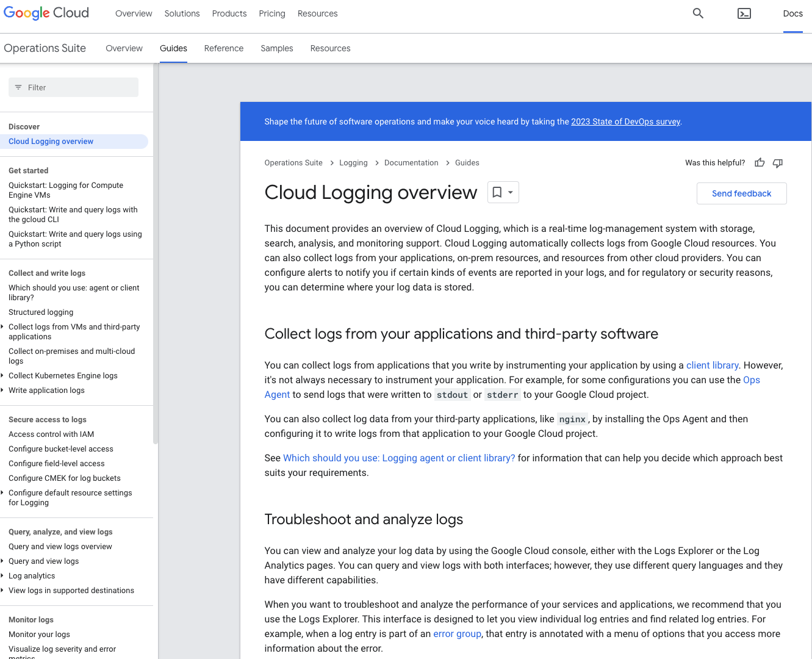Focus the sidebar Filter input field
812x659 pixels.
(x=73, y=87)
